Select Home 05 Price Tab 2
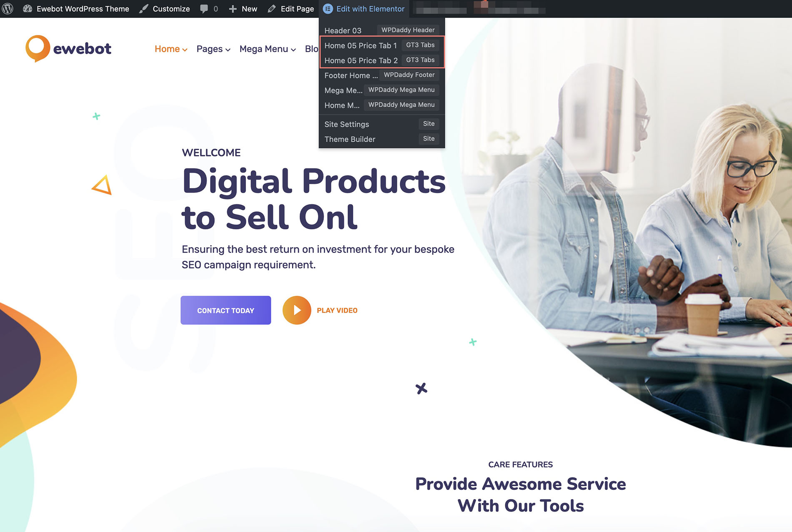The height and width of the screenshot is (532, 792). pyautogui.click(x=382, y=60)
